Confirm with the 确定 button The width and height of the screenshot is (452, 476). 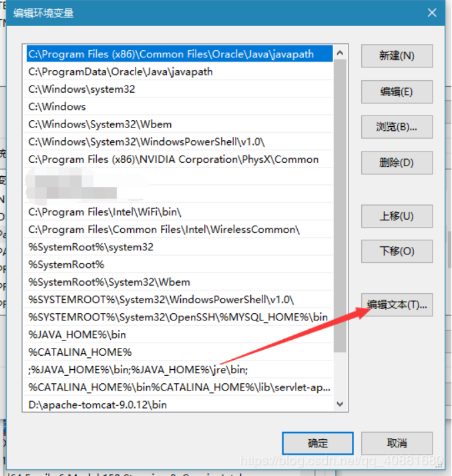click(x=318, y=443)
